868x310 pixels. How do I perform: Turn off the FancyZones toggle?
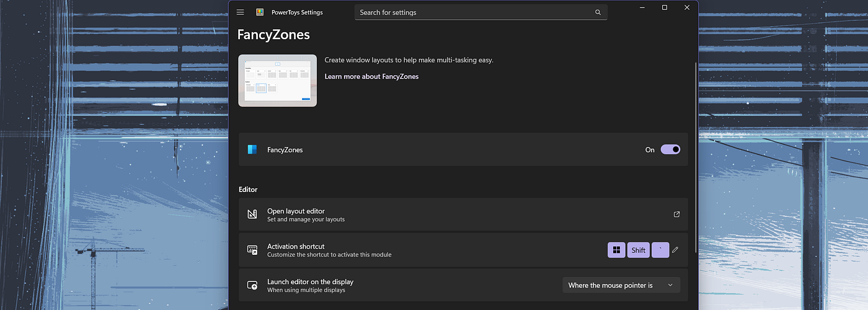670,149
